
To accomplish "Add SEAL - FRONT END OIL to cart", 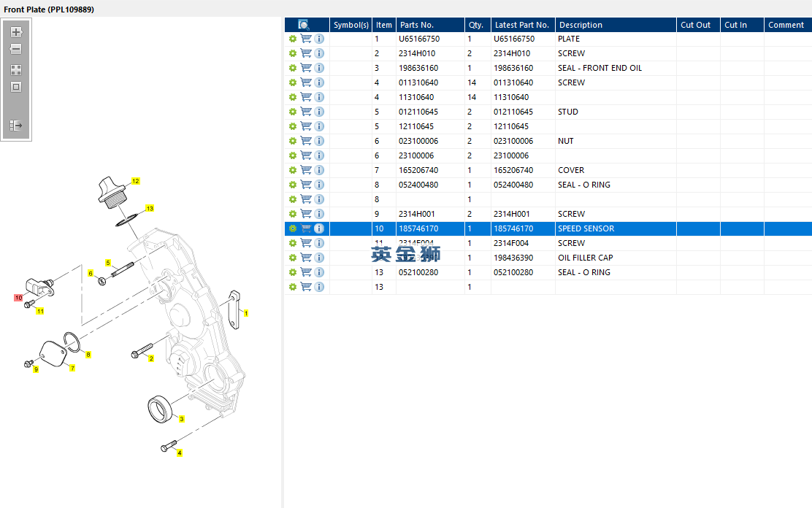I will pyautogui.click(x=306, y=68).
